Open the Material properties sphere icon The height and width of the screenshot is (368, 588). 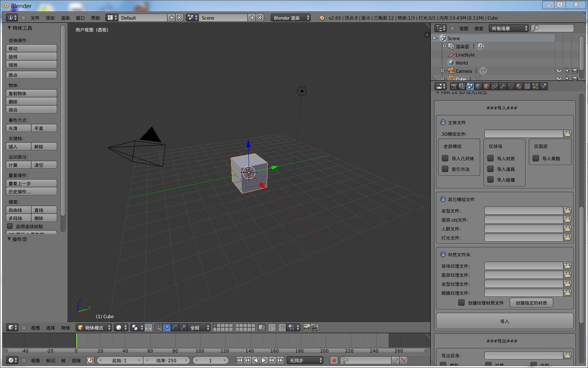[519, 86]
